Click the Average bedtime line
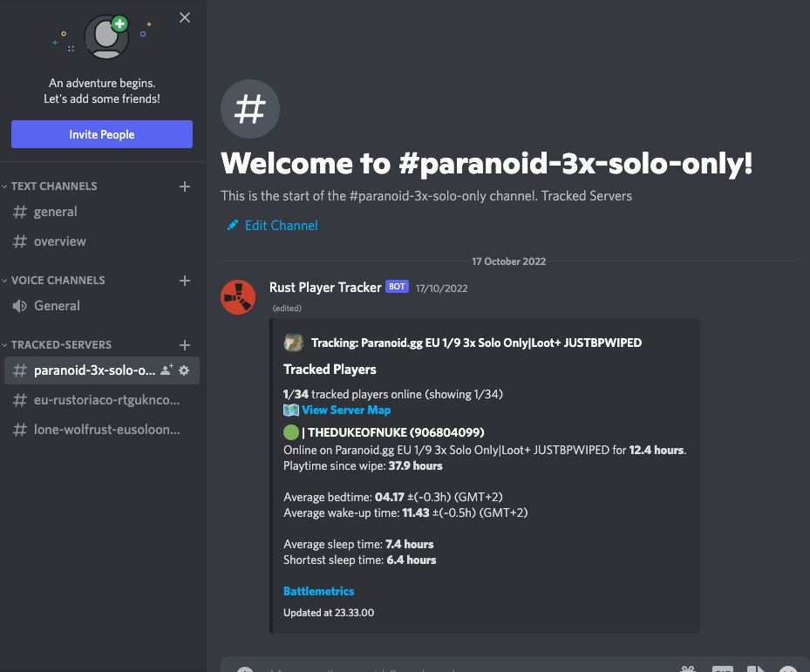The height and width of the screenshot is (672, 810). click(392, 497)
